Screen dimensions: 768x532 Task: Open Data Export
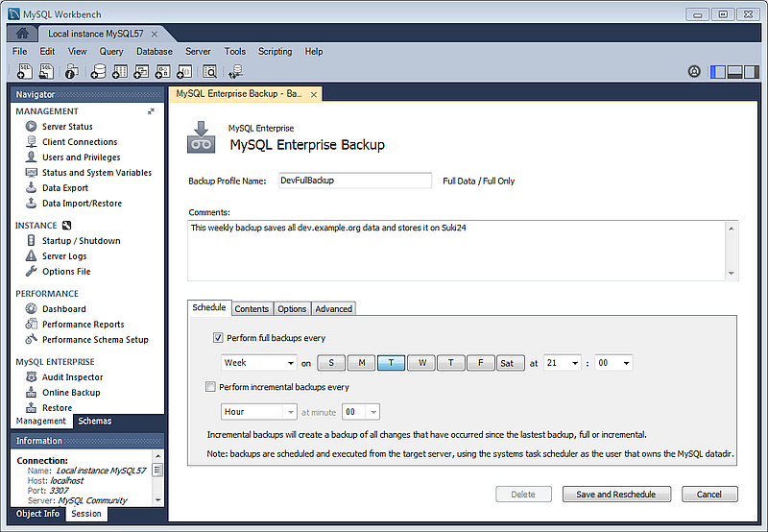pos(64,187)
